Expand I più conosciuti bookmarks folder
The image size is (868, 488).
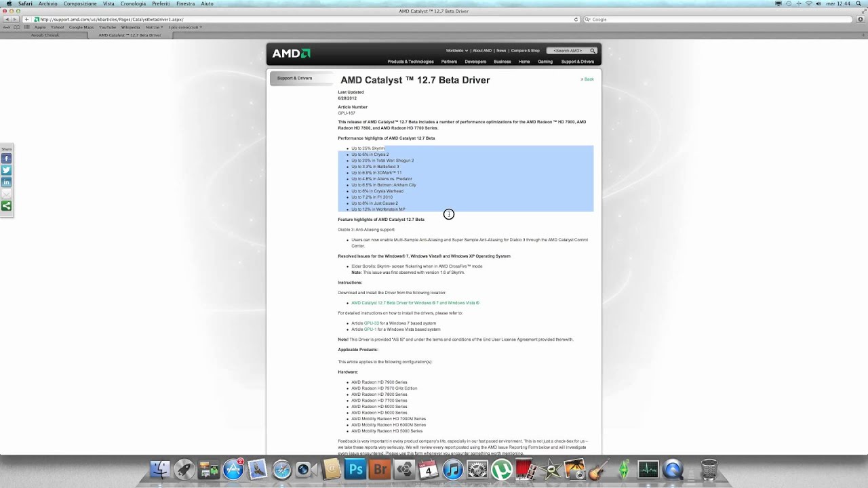pyautogui.click(x=185, y=27)
